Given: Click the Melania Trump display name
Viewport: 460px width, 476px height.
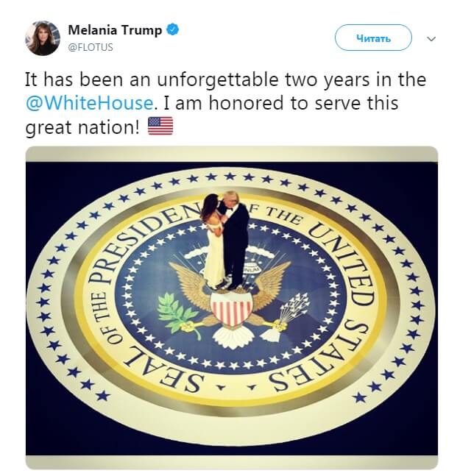Looking at the screenshot, I should tap(115, 30).
